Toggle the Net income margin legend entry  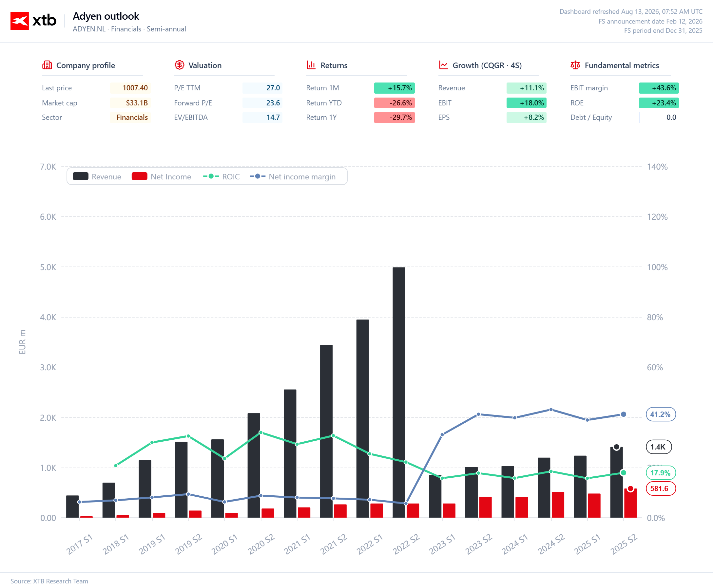(x=293, y=176)
